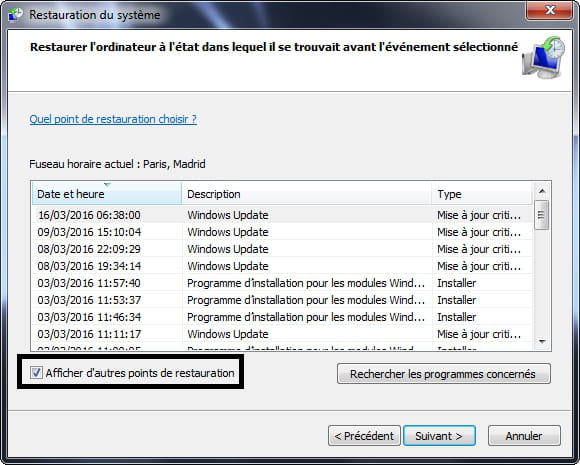
Task: Go to next step with Suivant
Action: click(x=439, y=436)
